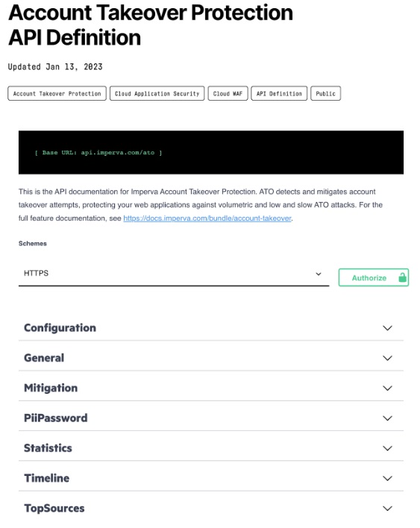Expand the TopSources section chevron
This screenshot has width=420, height=528.
[x=387, y=509]
